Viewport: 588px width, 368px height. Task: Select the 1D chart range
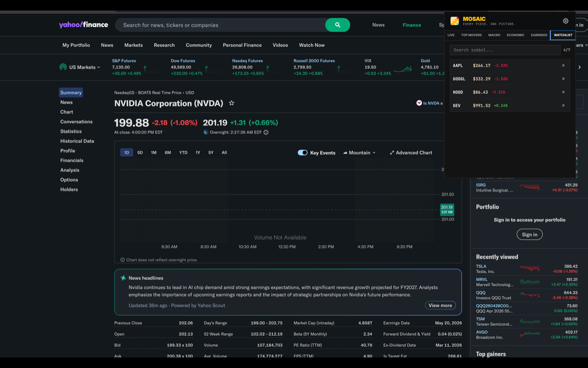[x=126, y=152]
